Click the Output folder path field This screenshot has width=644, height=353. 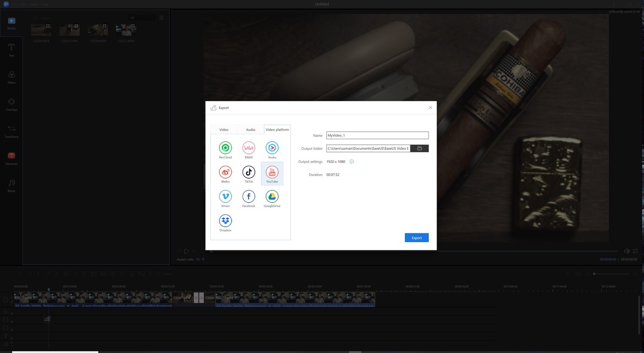[368, 148]
